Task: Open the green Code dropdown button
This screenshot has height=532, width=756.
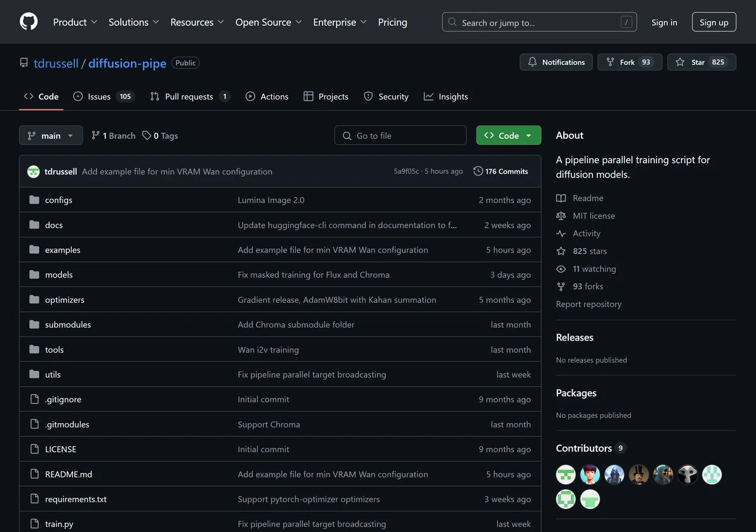Action: click(x=508, y=135)
